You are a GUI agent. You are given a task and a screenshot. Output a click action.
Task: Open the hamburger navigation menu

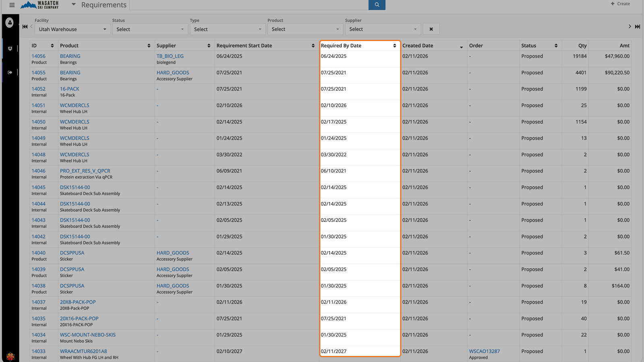12,5
